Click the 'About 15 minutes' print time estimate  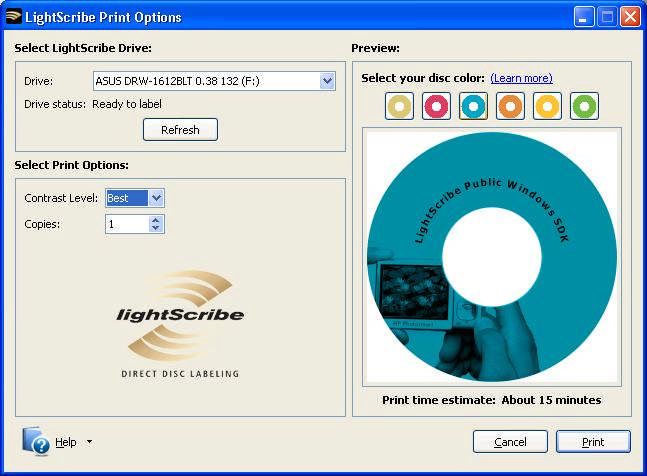(x=551, y=400)
